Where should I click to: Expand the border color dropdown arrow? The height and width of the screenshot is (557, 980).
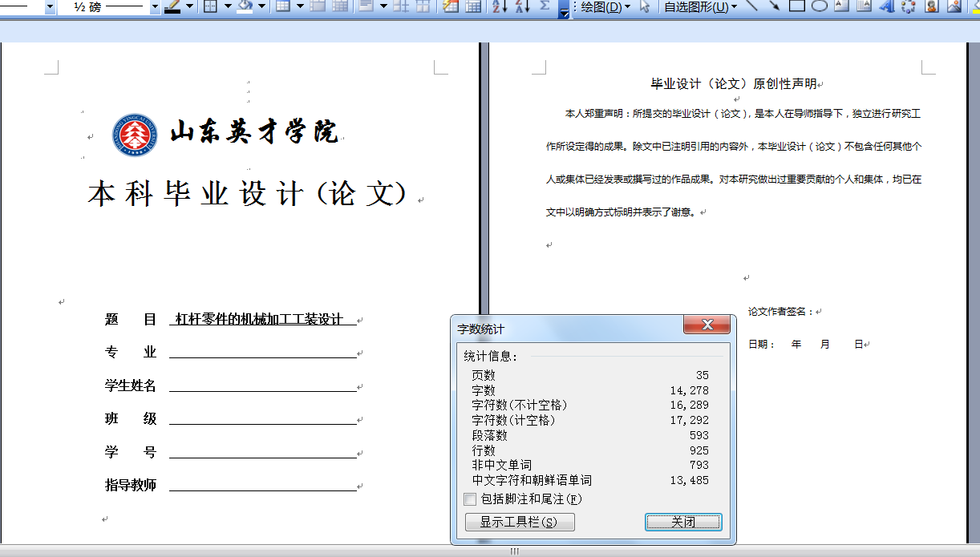tap(190, 6)
